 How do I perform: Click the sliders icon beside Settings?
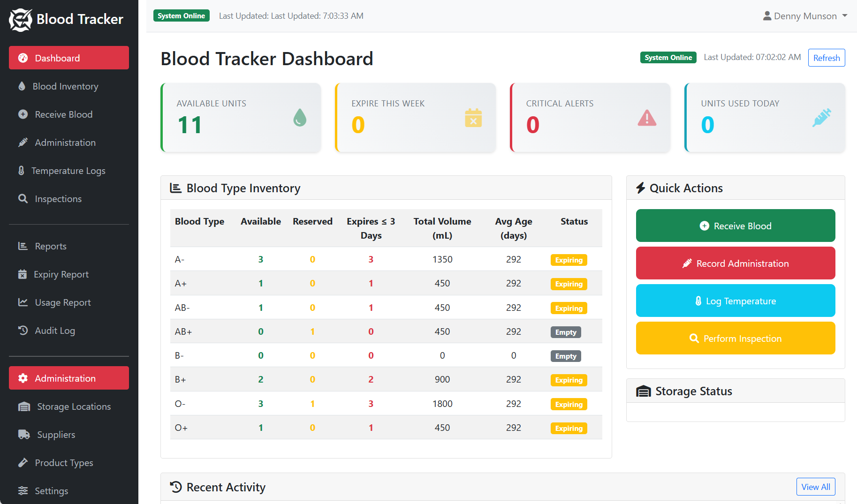pos(23,491)
